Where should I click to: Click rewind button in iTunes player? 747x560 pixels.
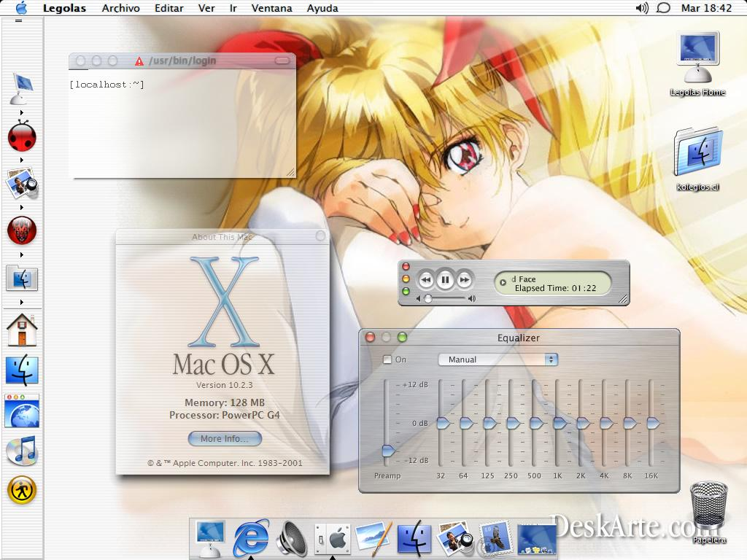pyautogui.click(x=426, y=279)
